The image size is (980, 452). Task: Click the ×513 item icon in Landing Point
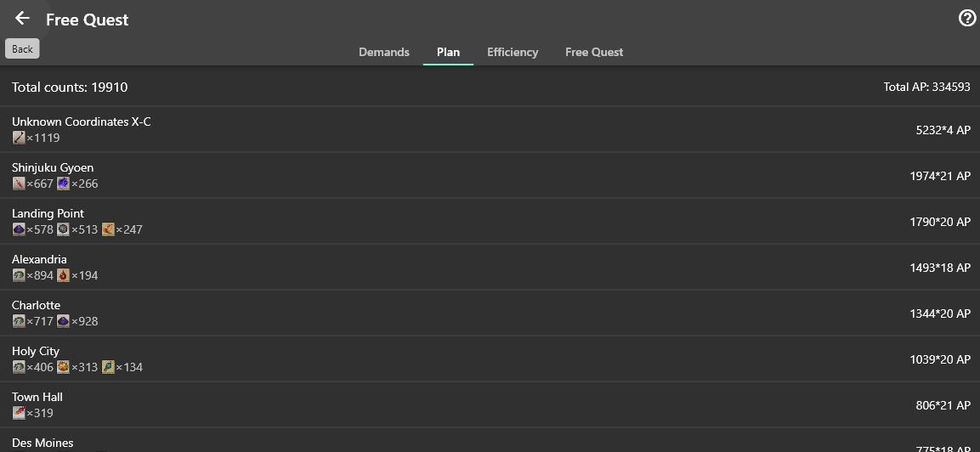pos(63,229)
